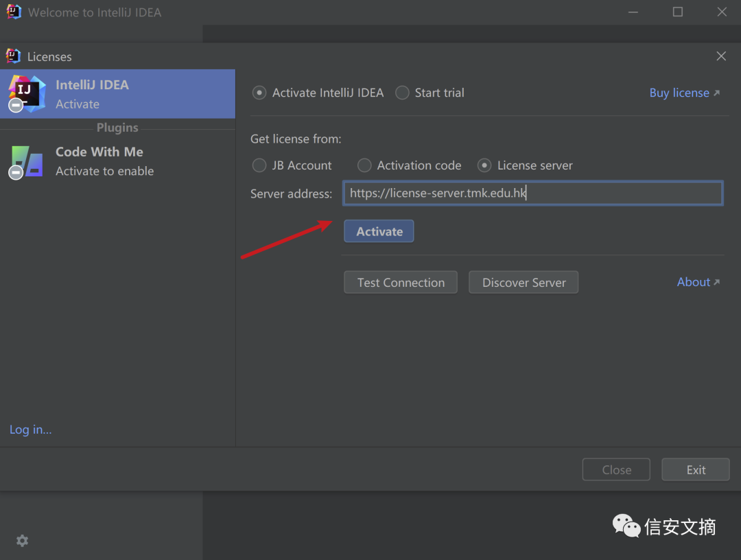Click 'Activate' subtitle under IntelliJ IDEA
Viewport: 741px width, 560px height.
[78, 104]
